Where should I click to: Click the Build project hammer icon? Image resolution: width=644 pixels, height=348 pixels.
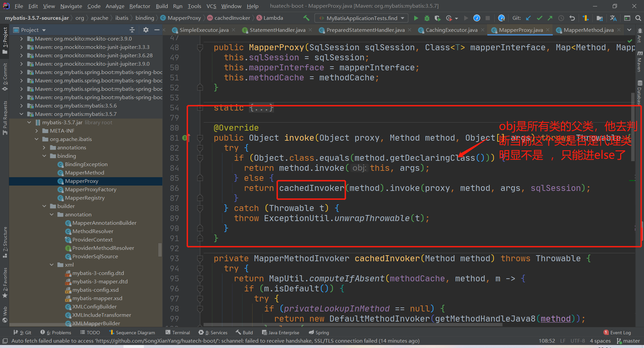point(306,18)
